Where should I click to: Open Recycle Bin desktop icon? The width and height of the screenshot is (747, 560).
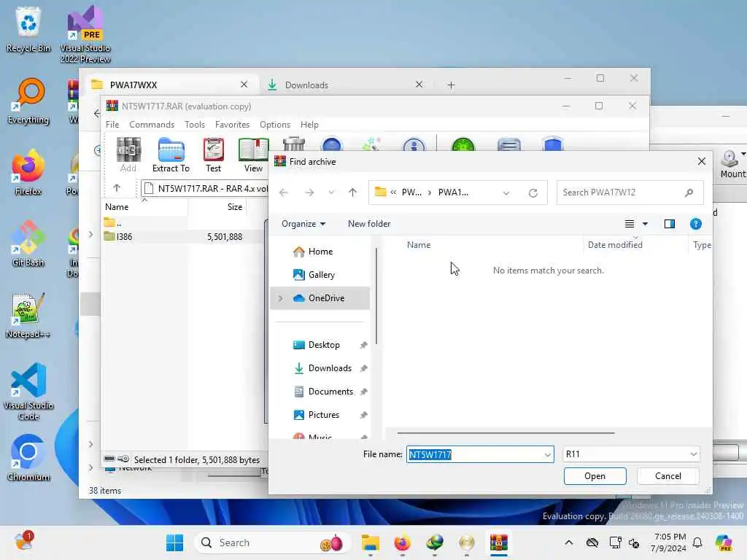pos(28,30)
